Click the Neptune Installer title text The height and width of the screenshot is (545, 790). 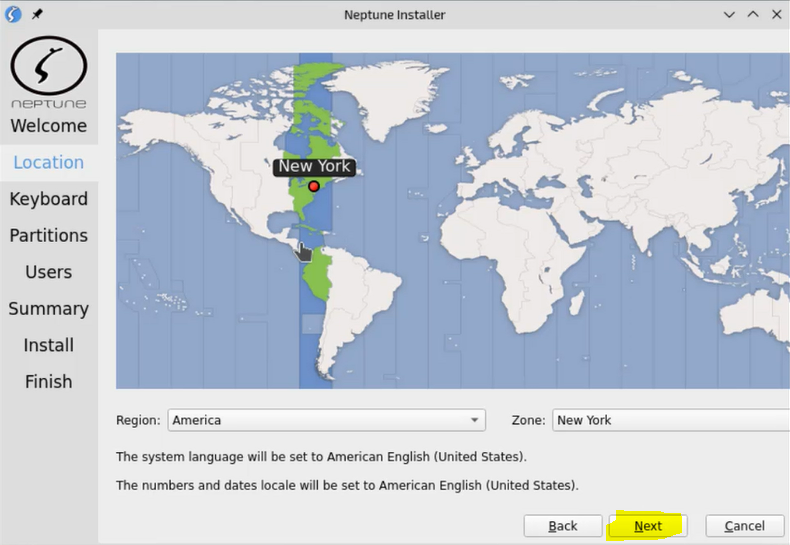tap(394, 15)
